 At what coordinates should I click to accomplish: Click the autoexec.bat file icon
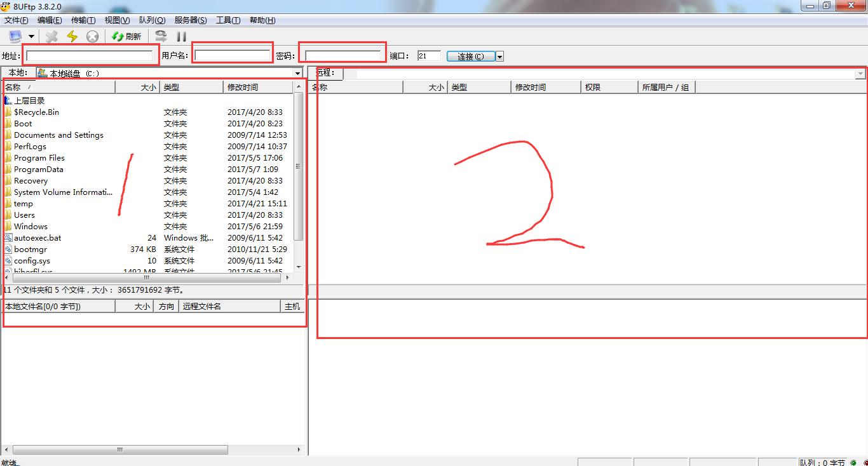(x=8, y=238)
